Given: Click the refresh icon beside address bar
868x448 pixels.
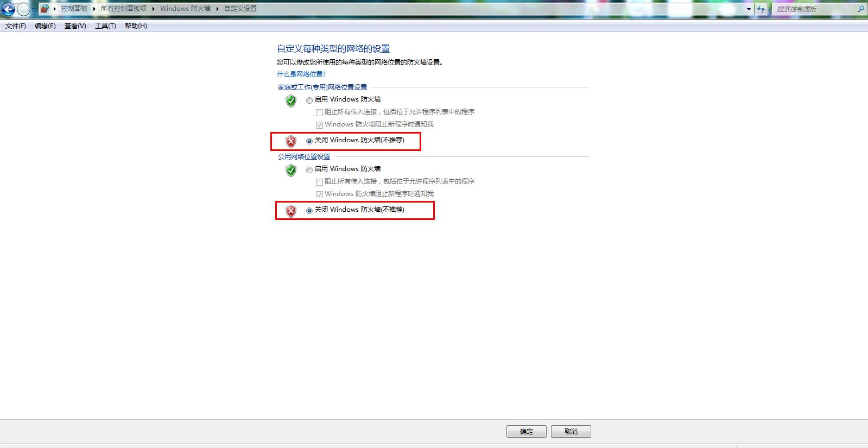Looking at the screenshot, I should pos(761,9).
